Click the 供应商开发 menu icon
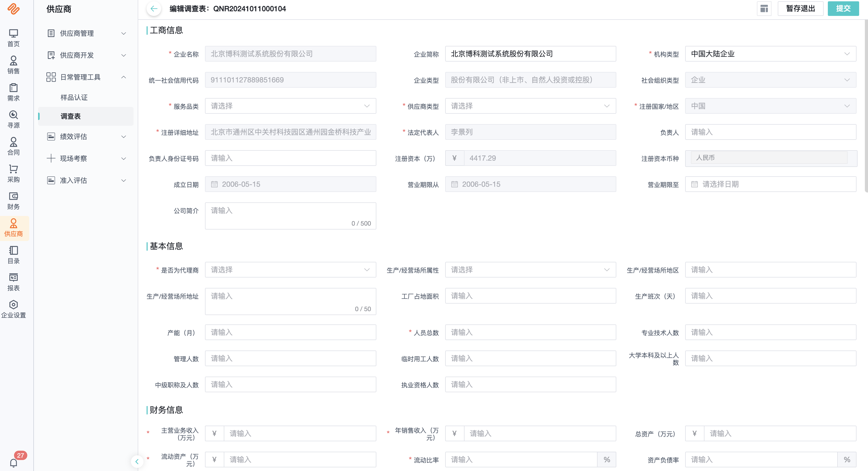The width and height of the screenshot is (868, 471). coord(51,55)
